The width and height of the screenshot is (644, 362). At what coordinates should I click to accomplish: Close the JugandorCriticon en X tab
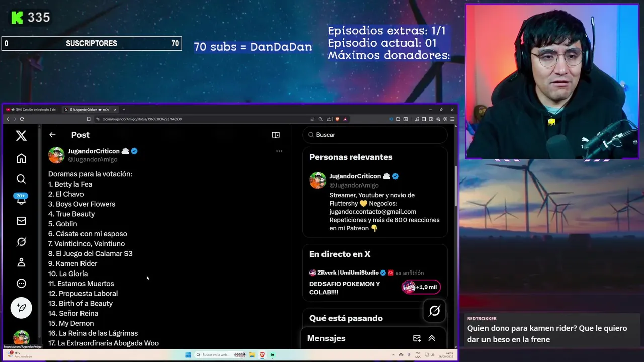[x=115, y=110]
